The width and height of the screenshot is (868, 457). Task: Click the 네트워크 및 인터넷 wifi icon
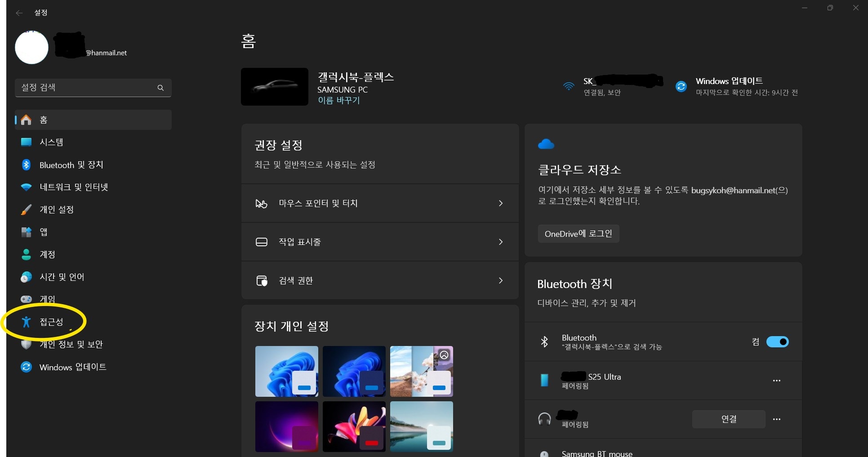pyautogui.click(x=27, y=187)
